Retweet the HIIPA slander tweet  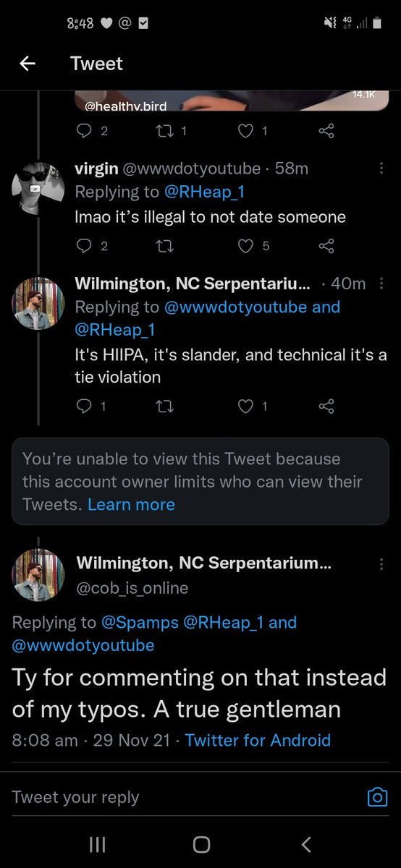(164, 407)
